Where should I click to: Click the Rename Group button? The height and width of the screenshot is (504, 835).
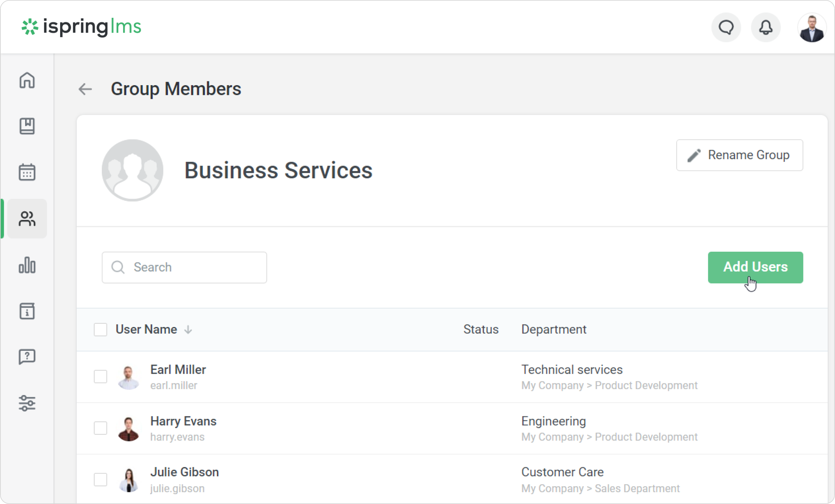[739, 155]
